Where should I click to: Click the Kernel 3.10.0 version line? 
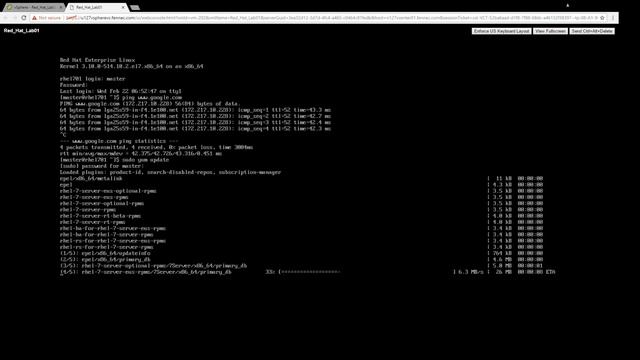click(x=131, y=66)
